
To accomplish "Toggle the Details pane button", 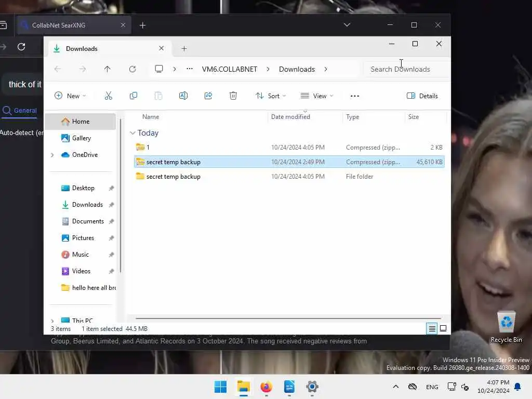I will (x=422, y=96).
